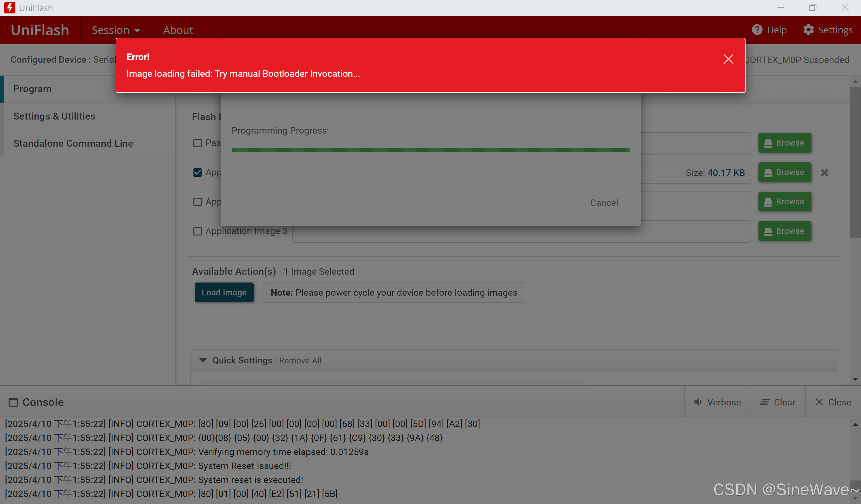Uncheck the checked application image checkbox
The width and height of the screenshot is (861, 504).
click(x=197, y=172)
